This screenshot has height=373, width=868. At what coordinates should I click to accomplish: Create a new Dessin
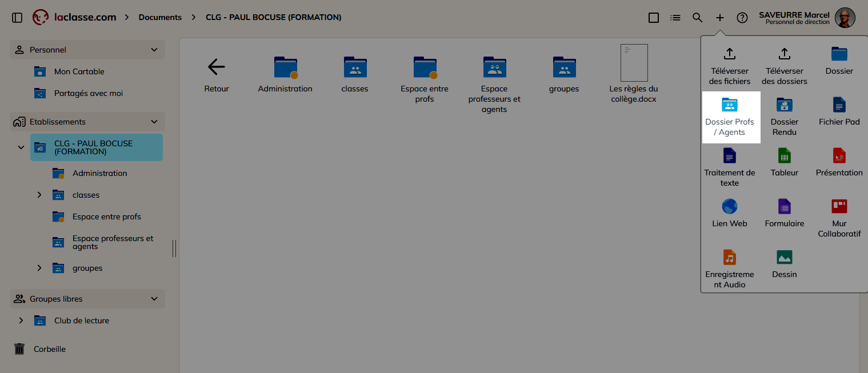[x=785, y=264]
